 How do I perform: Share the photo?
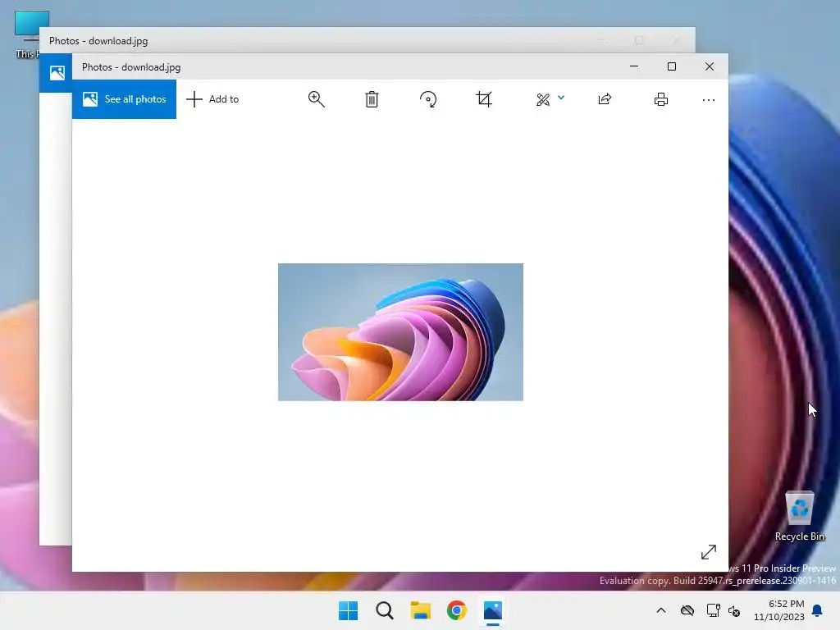pos(605,99)
